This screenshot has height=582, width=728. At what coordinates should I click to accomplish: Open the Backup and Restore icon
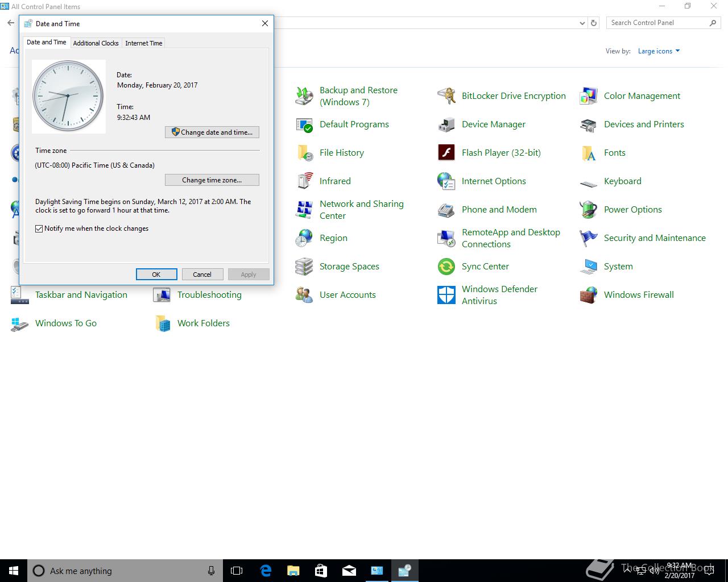[x=304, y=96]
